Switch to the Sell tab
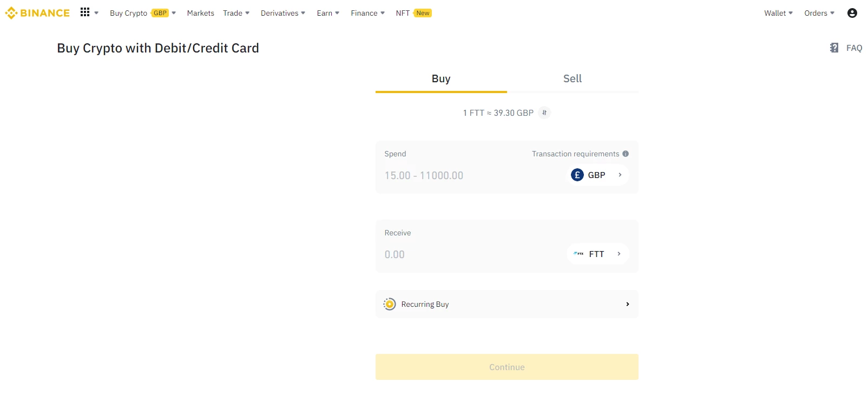 click(572, 79)
